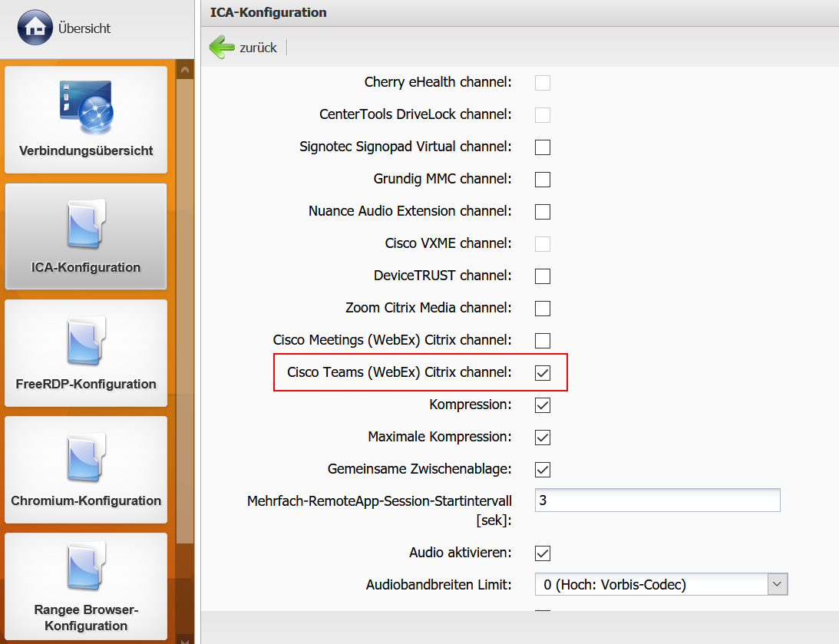Enable the Signotec Signopad Virtual channel
The image size is (839, 644).
(x=543, y=147)
